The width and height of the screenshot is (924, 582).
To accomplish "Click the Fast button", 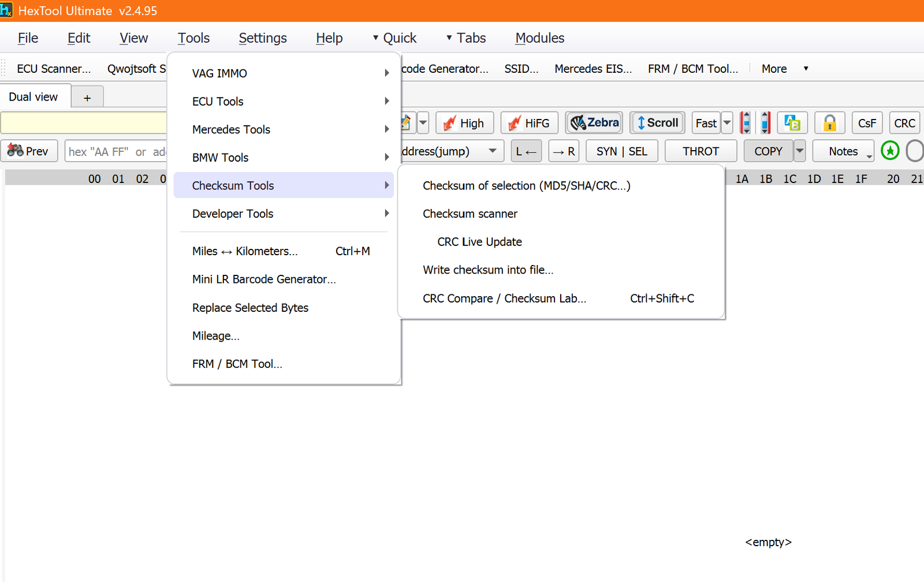I will pos(706,123).
